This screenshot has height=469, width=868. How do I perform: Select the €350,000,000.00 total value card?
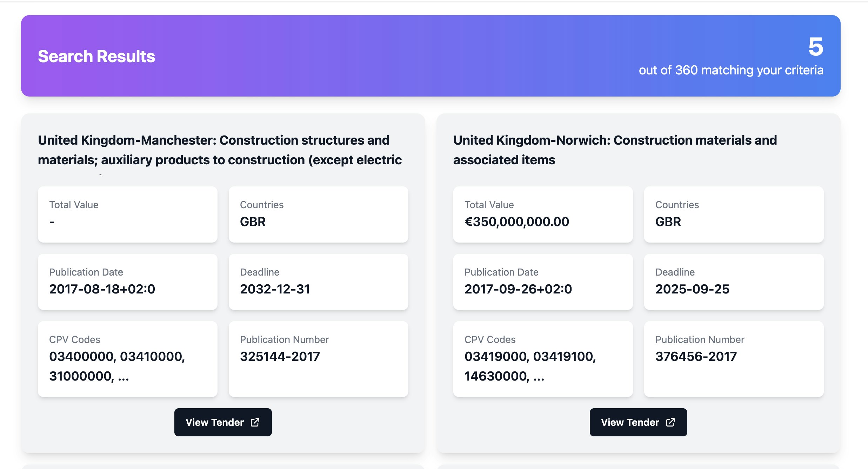click(543, 214)
